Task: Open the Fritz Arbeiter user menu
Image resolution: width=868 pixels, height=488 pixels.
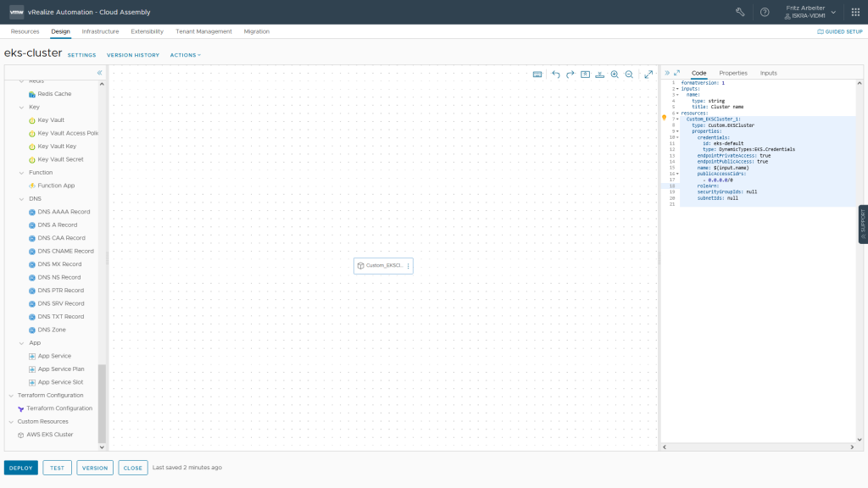Action: coord(809,12)
